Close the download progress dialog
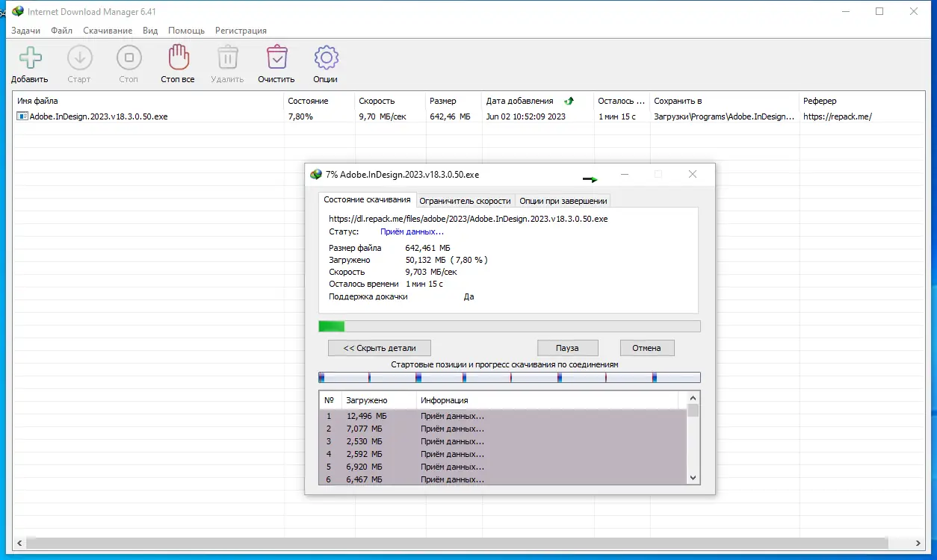Viewport: 937px width, 560px height. (x=693, y=174)
